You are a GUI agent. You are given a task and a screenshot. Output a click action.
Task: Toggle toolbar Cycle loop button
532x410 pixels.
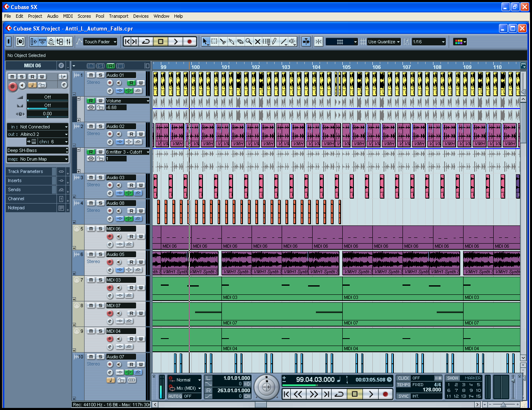point(146,41)
